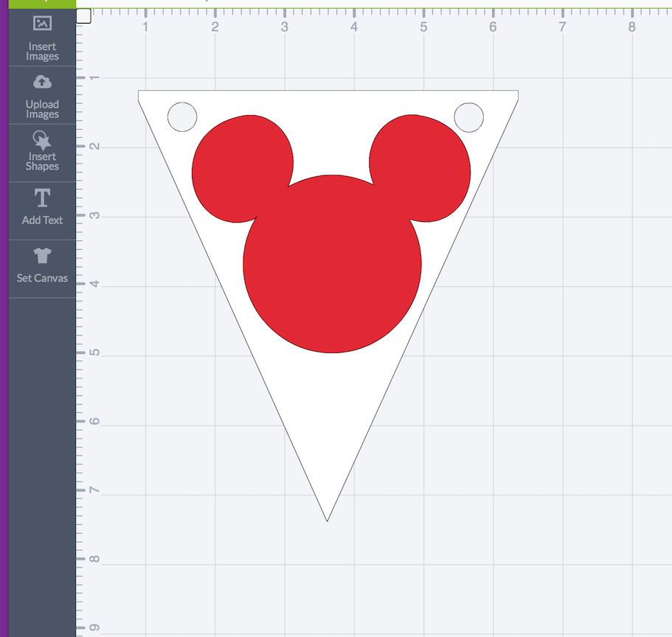672x637 pixels.
Task: Click the ruler origin box at the canvas corner
Action: point(83,15)
